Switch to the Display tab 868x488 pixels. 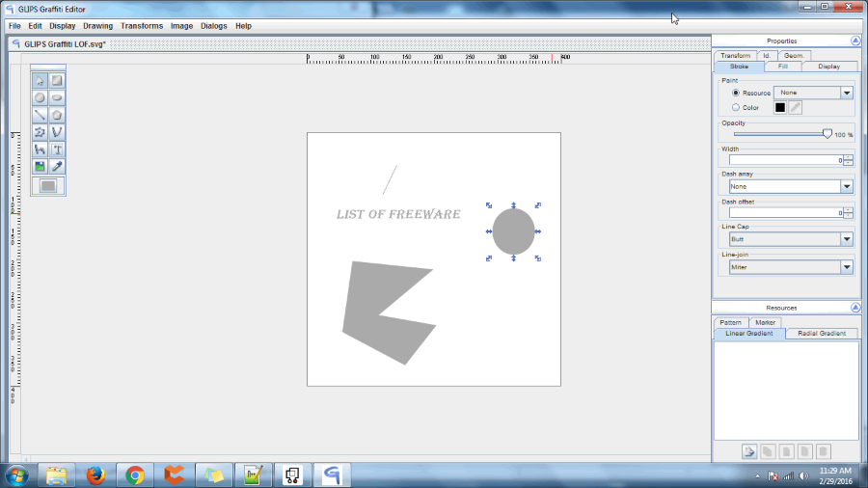(828, 67)
